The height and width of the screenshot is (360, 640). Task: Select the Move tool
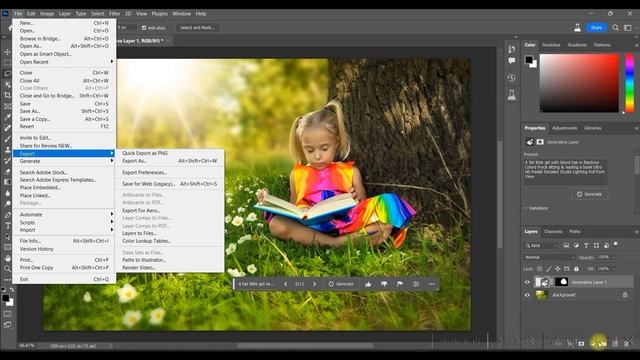(7, 52)
